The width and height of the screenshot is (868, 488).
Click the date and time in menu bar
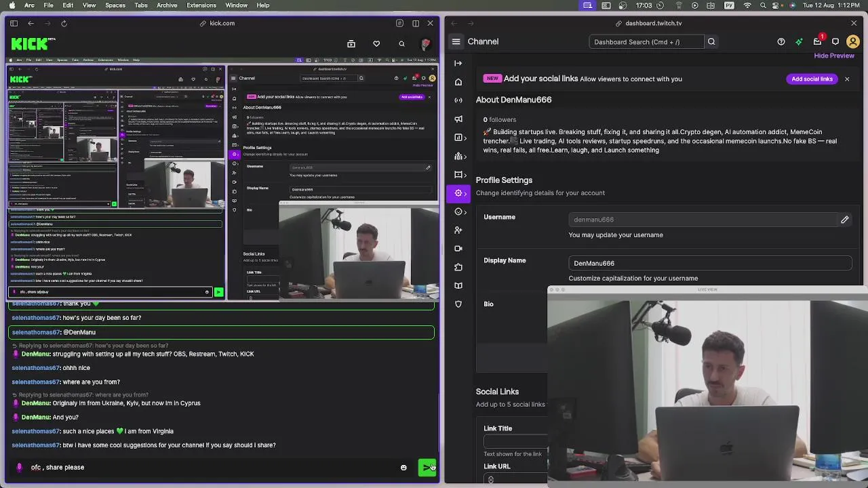833,5
